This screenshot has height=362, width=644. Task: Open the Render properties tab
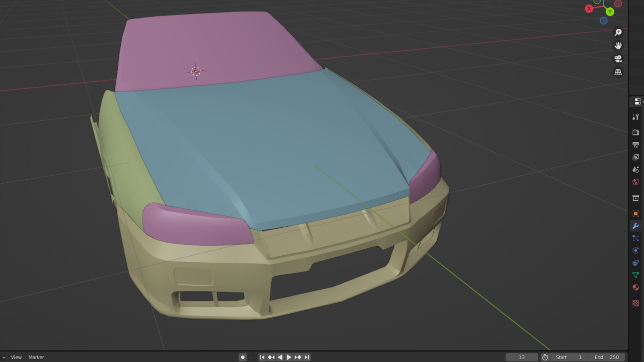point(635,132)
